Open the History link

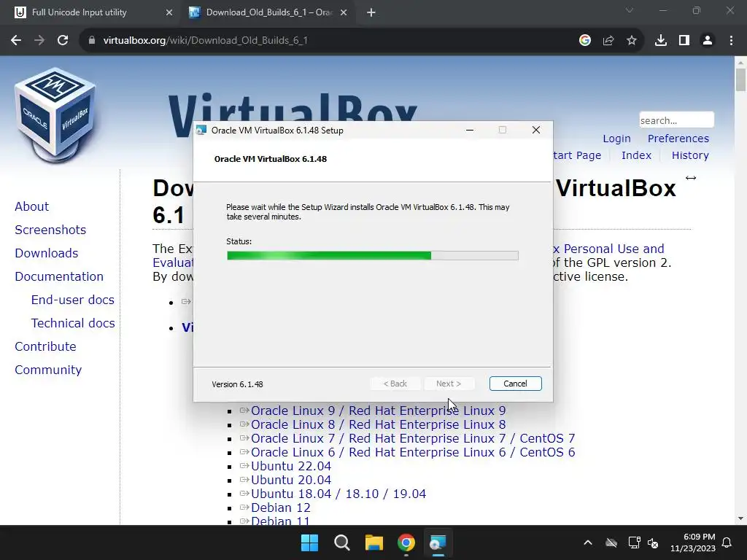690,155
